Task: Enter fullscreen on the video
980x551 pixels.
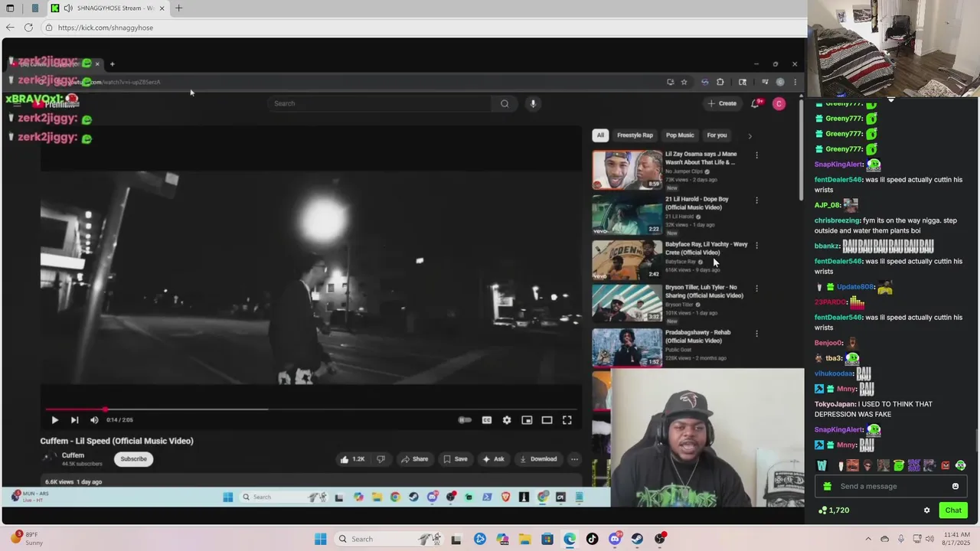Action: click(x=567, y=420)
